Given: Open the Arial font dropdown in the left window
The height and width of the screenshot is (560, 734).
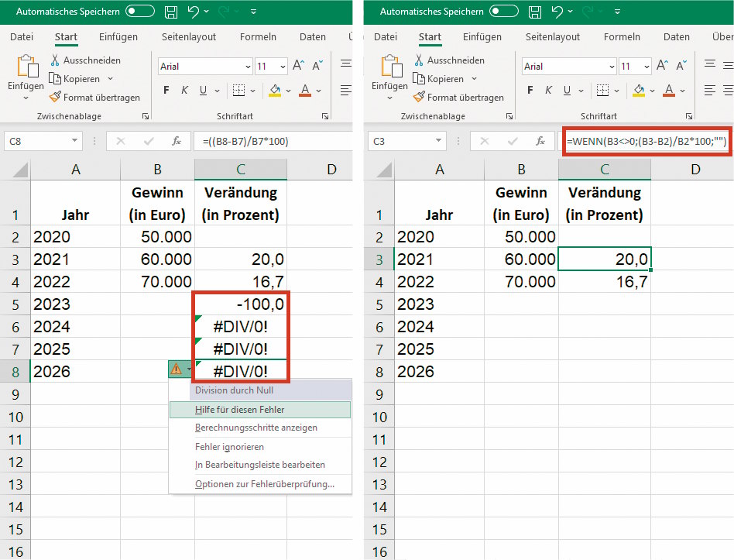Looking at the screenshot, I should 248,67.
